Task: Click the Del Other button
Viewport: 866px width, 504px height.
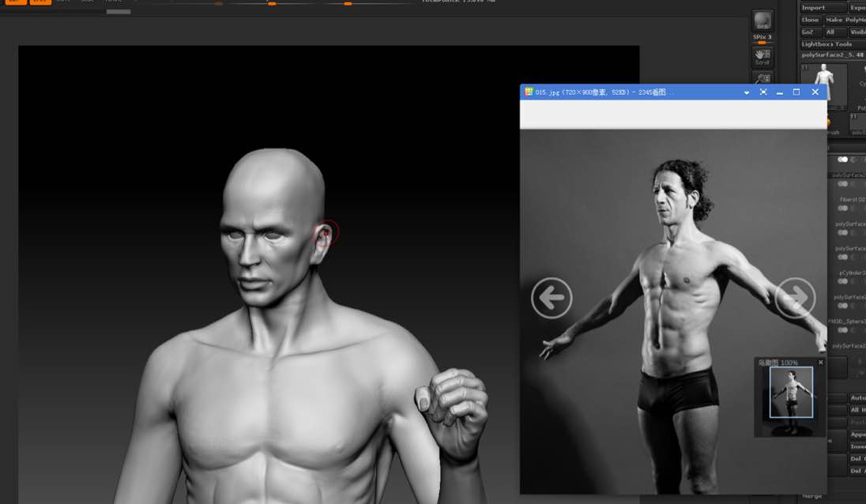Action: [x=858, y=459]
